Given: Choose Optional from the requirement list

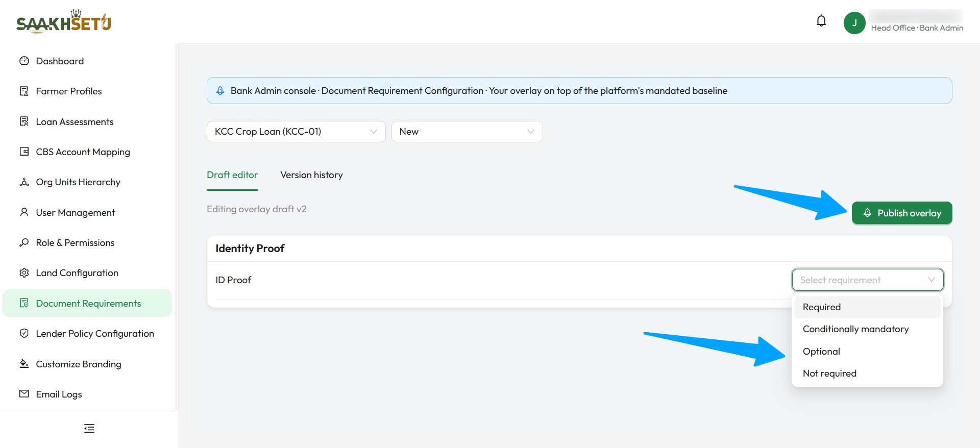Looking at the screenshot, I should 867,352.
